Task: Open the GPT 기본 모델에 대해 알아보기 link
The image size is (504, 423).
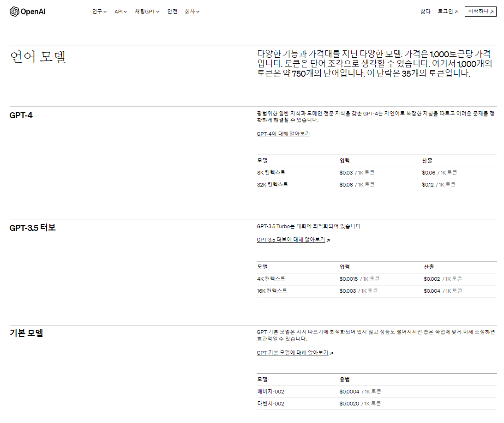Action: tap(295, 353)
